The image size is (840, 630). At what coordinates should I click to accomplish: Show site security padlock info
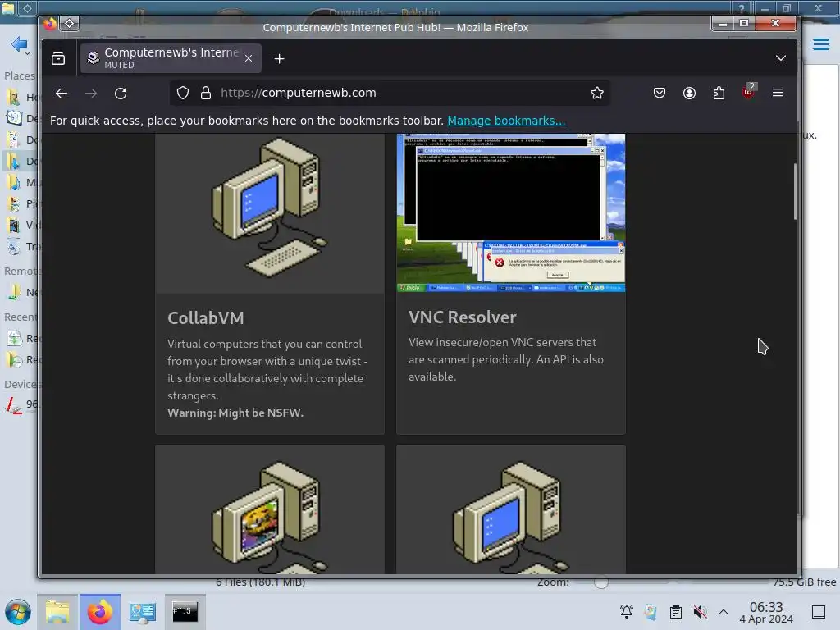pos(206,94)
